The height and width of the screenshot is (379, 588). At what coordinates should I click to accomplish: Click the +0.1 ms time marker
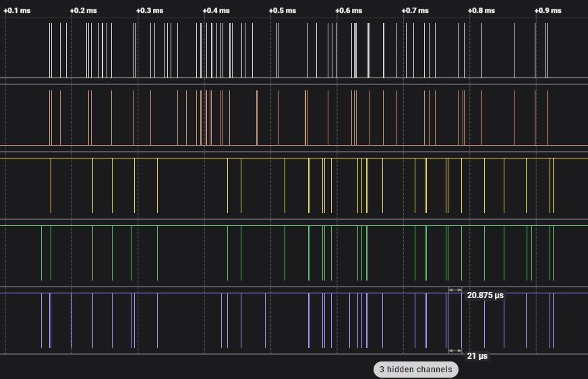(17, 11)
